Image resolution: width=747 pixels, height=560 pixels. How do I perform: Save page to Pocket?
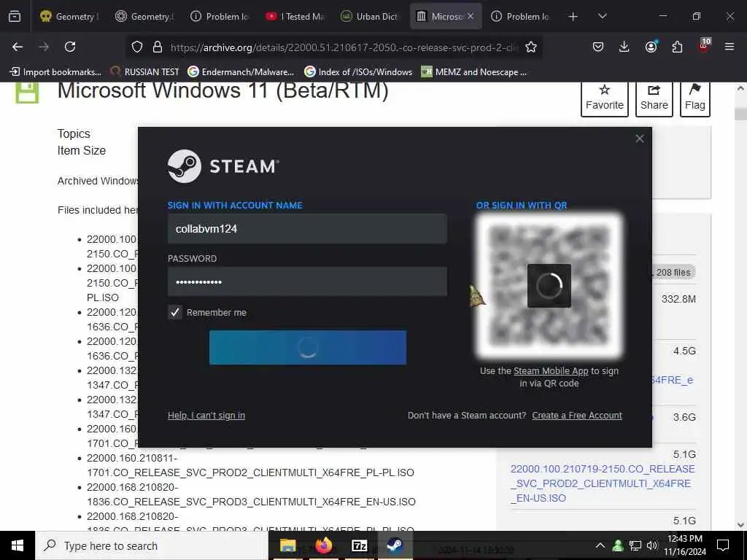coord(598,47)
